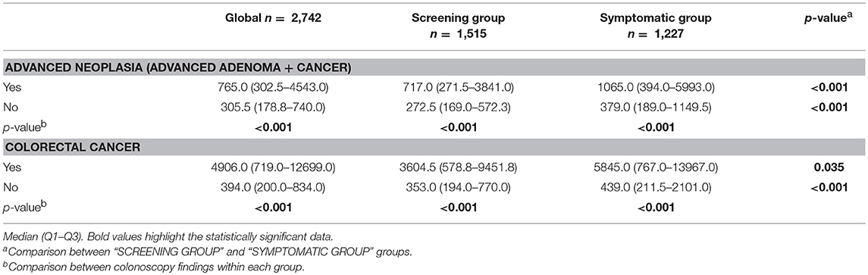Click the cell 439.0 (211.5–2101.0)
Viewport: 868px width, 275px height.
coord(644,188)
